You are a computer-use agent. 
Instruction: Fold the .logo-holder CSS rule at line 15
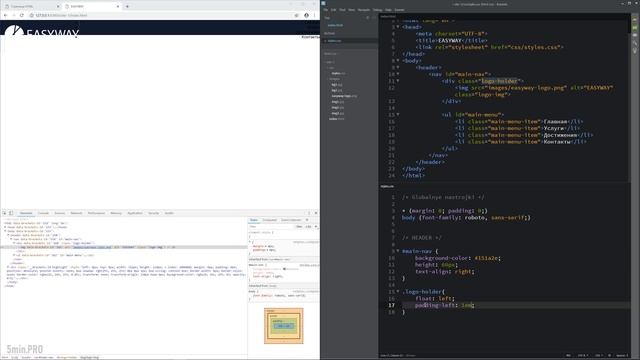click(398, 291)
